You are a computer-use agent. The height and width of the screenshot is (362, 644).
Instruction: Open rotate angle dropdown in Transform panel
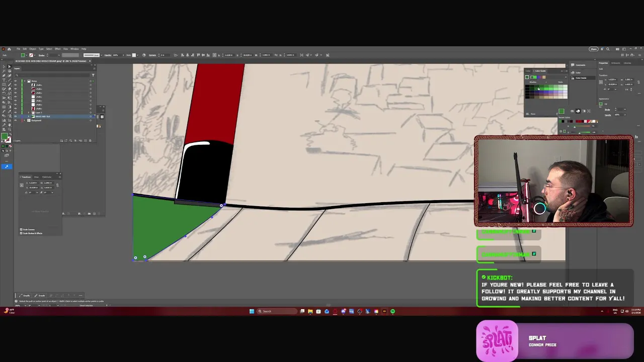click(x=37, y=193)
